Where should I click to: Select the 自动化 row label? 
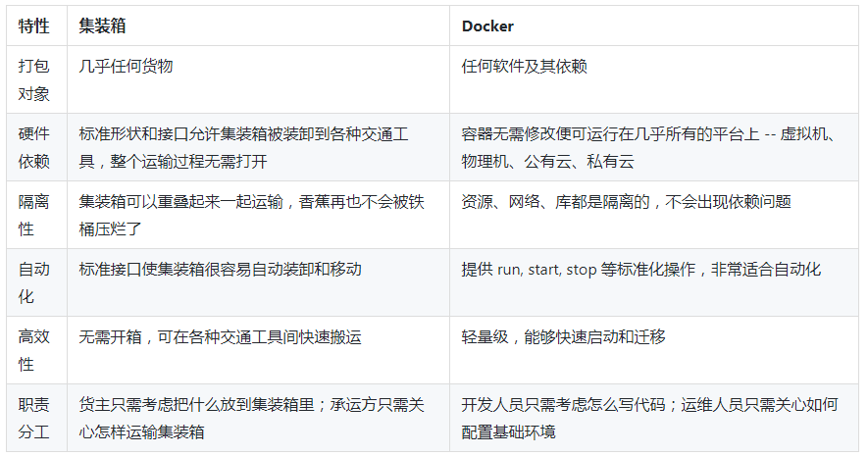click(x=34, y=282)
